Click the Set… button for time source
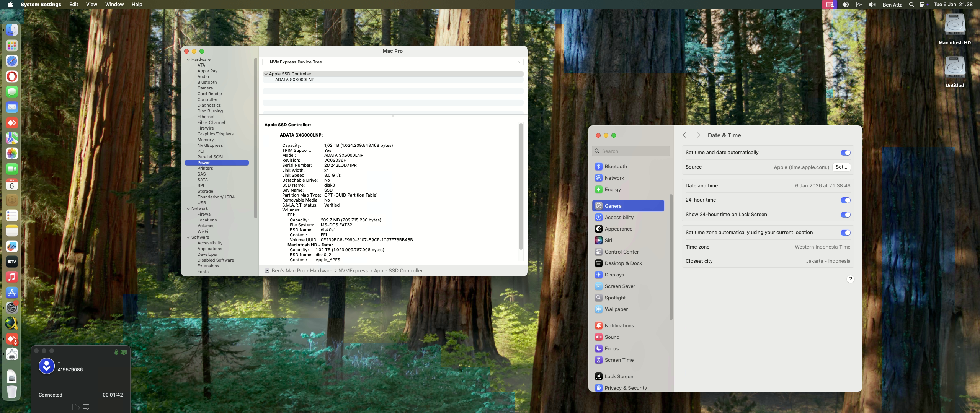The height and width of the screenshot is (413, 980). pyautogui.click(x=841, y=167)
